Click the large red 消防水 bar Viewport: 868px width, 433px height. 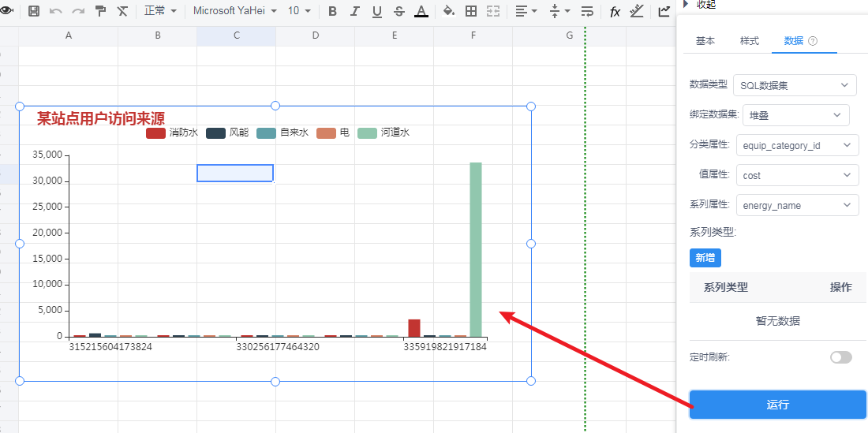414,328
